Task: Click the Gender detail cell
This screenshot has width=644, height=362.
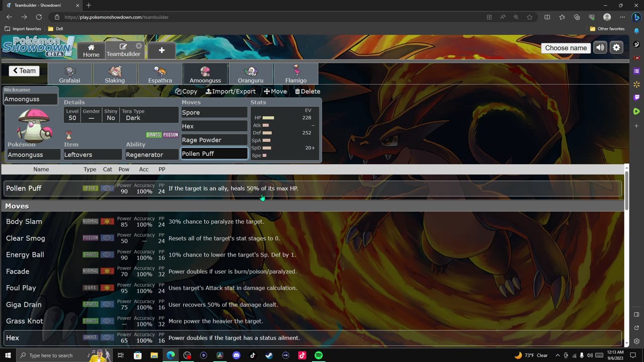Action: (x=91, y=115)
